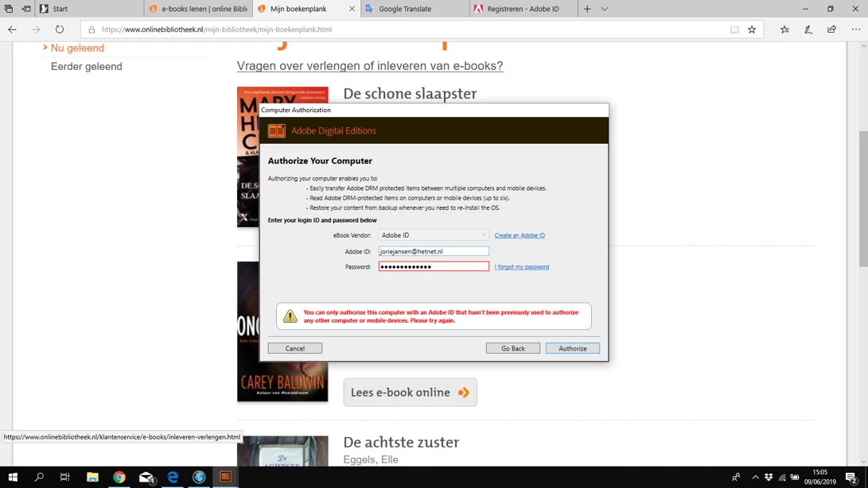Refresh the current page
Screen dimensions: 868x488
[x=59, y=29]
